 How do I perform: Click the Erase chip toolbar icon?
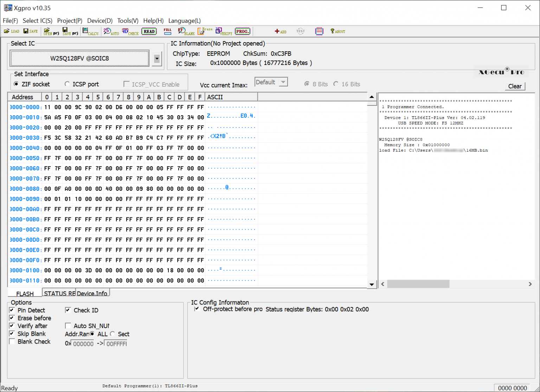(x=205, y=31)
